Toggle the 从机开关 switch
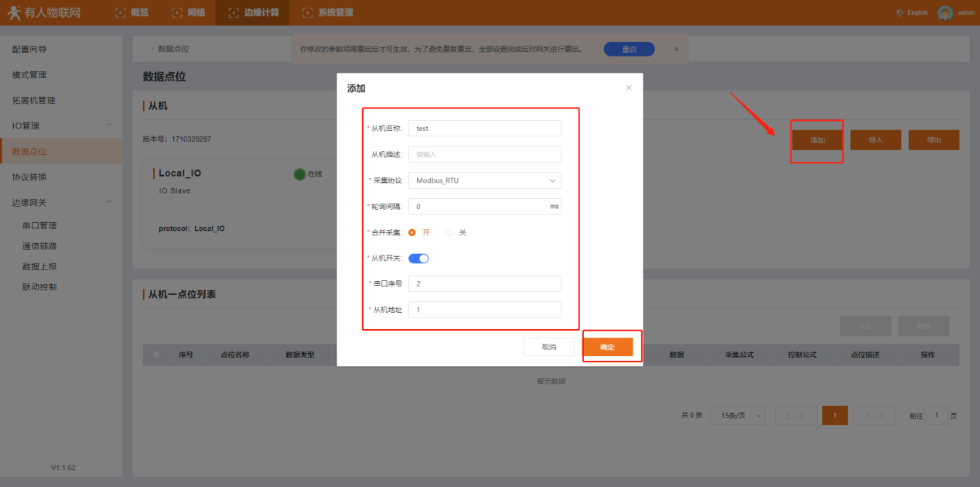 [x=418, y=258]
